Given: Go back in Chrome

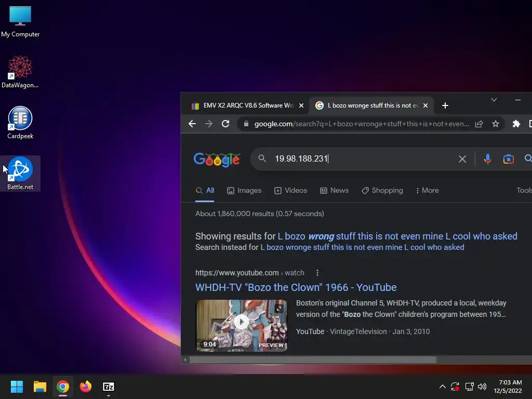Looking at the screenshot, I should 192,124.
